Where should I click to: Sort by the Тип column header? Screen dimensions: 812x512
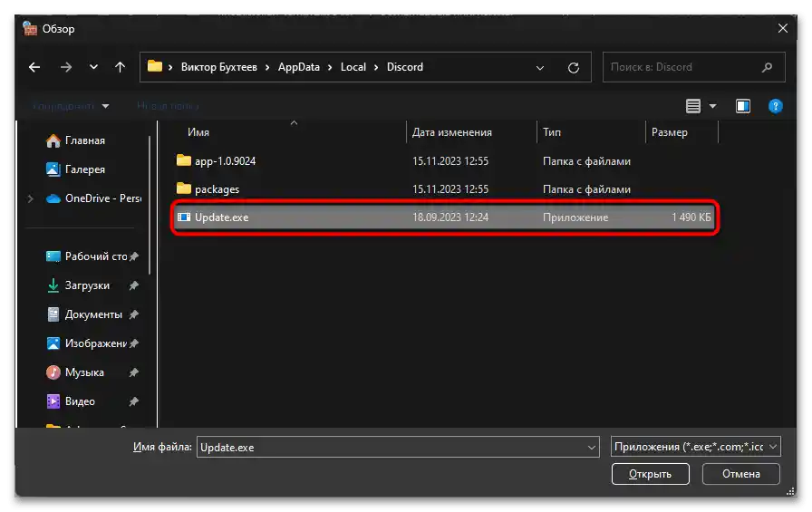pos(552,132)
